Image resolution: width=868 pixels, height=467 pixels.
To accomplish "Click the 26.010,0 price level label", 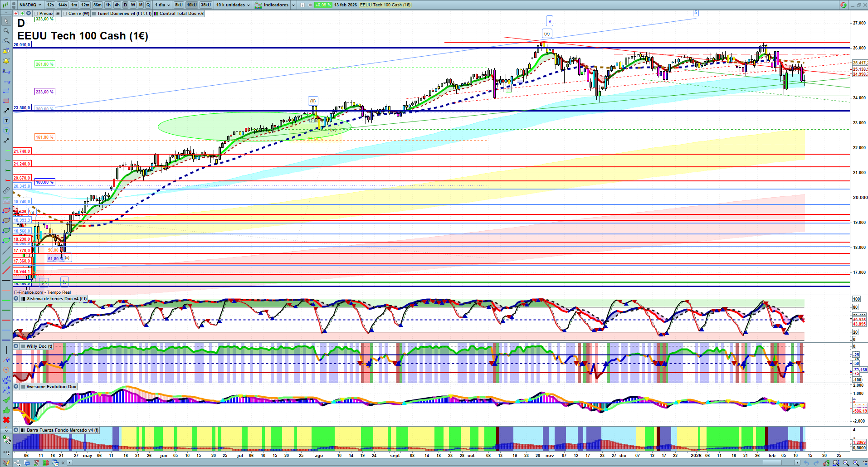I will (22, 45).
